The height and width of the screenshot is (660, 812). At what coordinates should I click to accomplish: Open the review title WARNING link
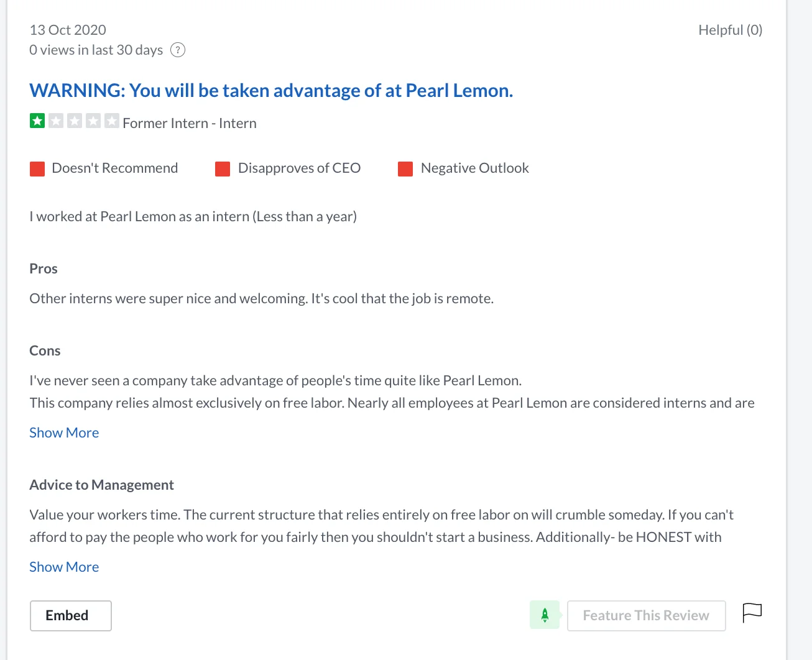tap(271, 91)
